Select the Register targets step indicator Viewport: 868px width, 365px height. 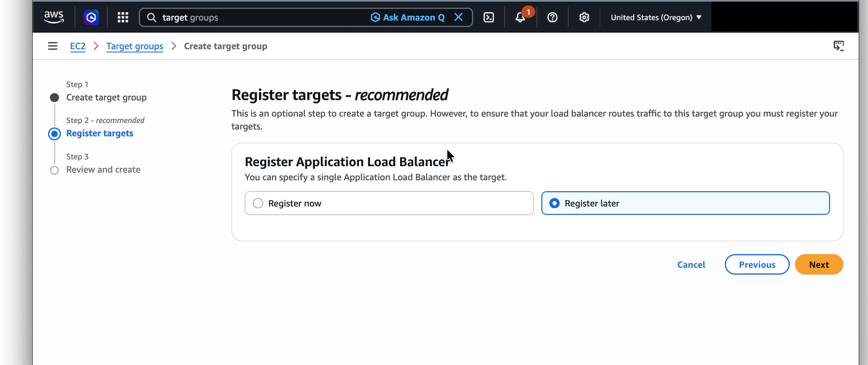point(99,133)
